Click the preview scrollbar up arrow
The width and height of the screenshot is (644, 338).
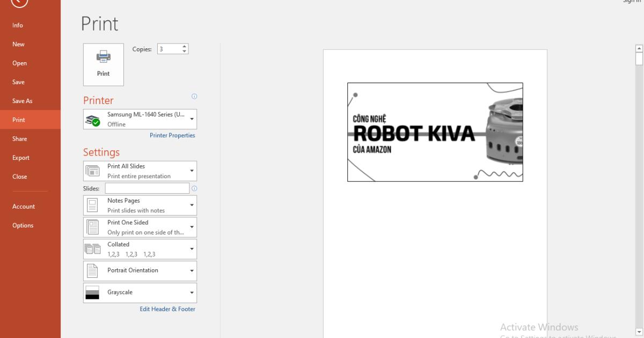point(639,48)
